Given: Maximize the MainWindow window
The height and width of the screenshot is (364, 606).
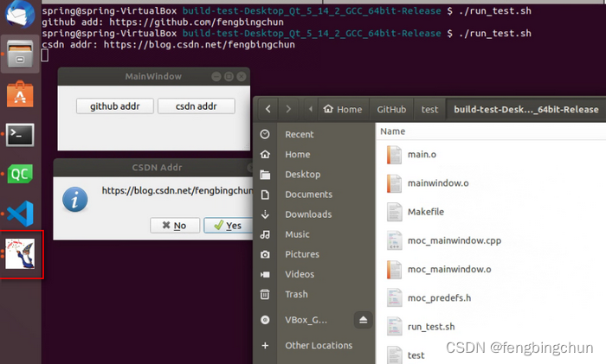Looking at the screenshot, I should pyautogui.click(x=229, y=76).
